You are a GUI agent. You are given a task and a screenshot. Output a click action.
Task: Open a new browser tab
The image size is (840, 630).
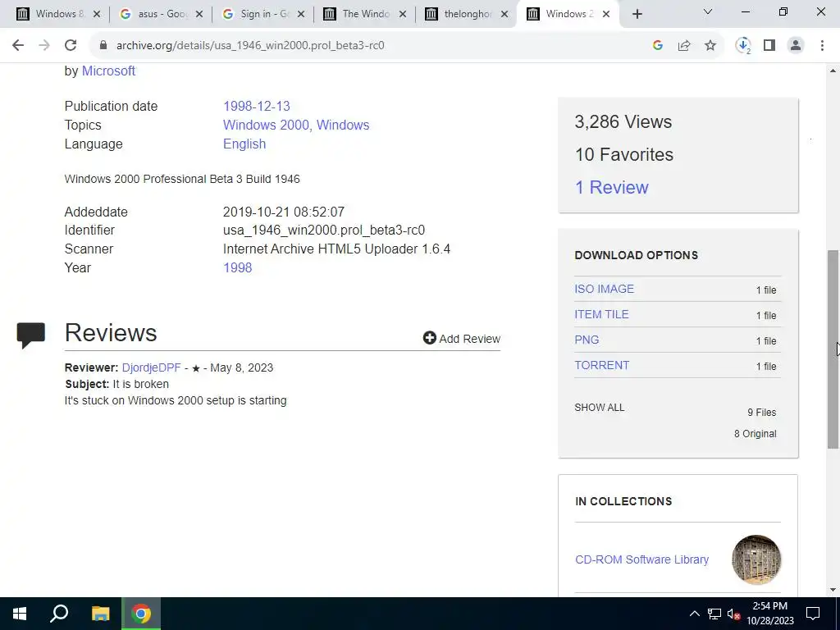pos(637,15)
